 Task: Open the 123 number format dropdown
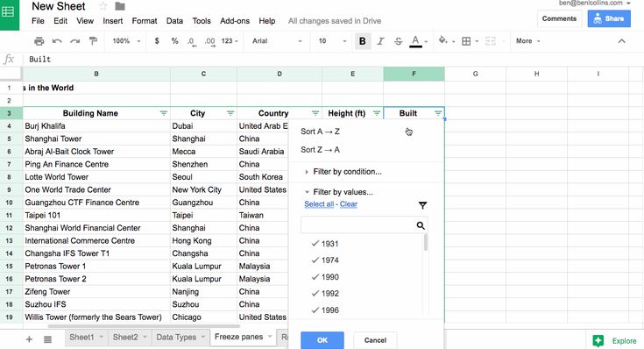pos(230,41)
